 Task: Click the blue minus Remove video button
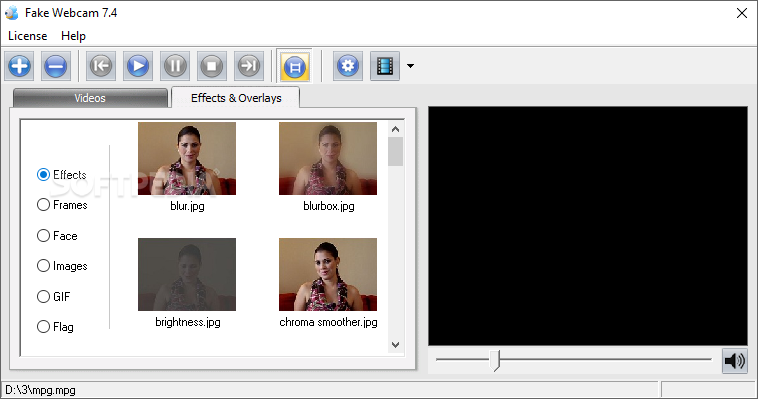[x=56, y=66]
